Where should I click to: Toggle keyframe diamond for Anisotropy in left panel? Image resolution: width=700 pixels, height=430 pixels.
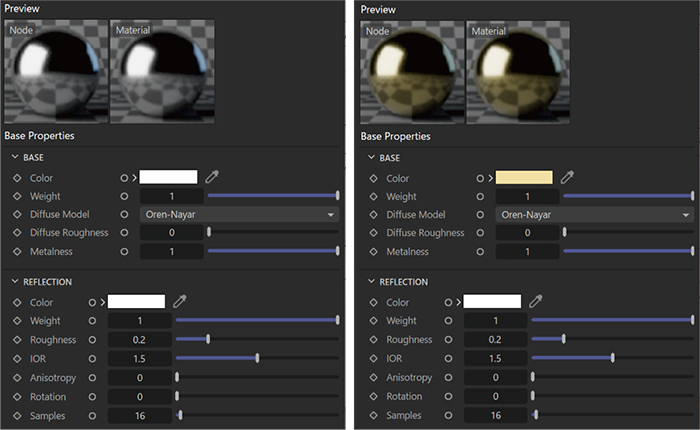(x=16, y=378)
